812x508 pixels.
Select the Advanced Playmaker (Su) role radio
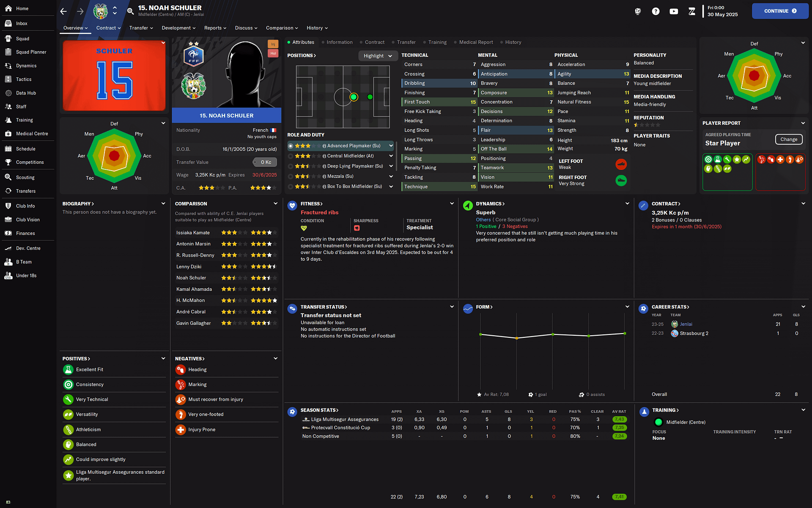(291, 146)
